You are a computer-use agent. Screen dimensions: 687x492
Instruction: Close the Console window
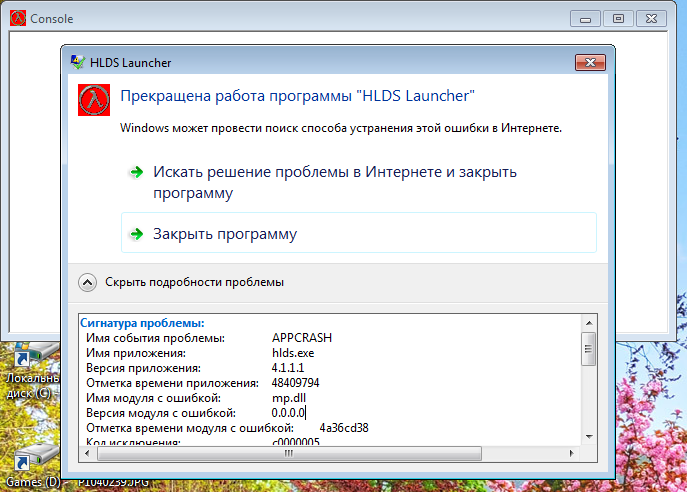[651, 19]
